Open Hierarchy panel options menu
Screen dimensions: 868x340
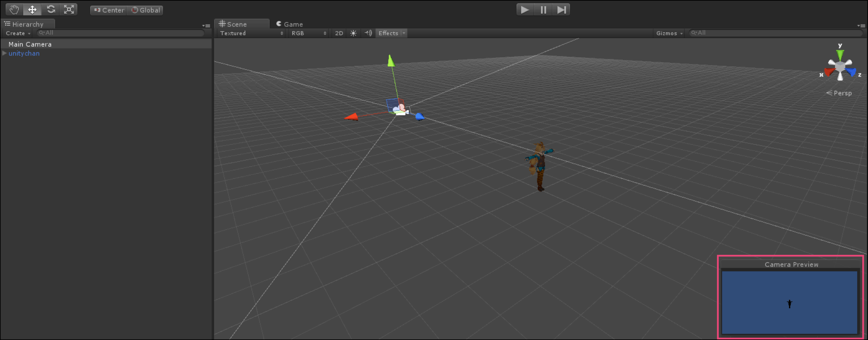[x=206, y=26]
